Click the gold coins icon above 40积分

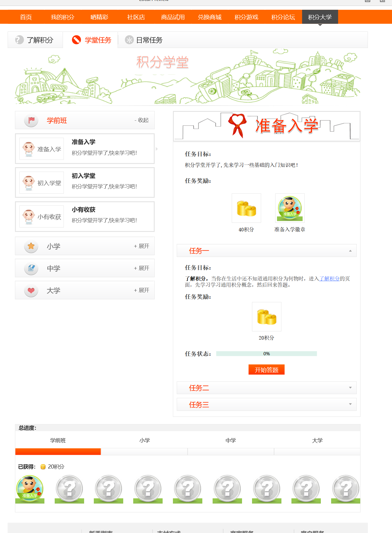point(246,208)
